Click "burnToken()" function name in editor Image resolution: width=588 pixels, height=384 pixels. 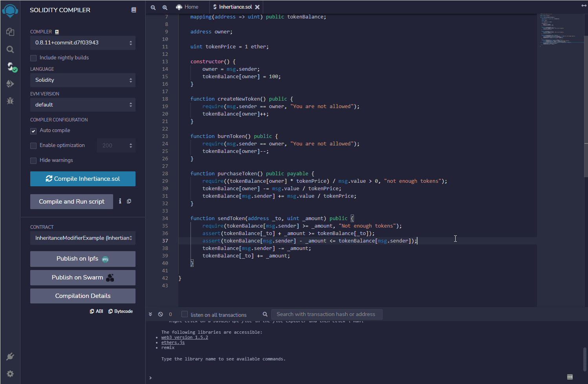[234, 136]
